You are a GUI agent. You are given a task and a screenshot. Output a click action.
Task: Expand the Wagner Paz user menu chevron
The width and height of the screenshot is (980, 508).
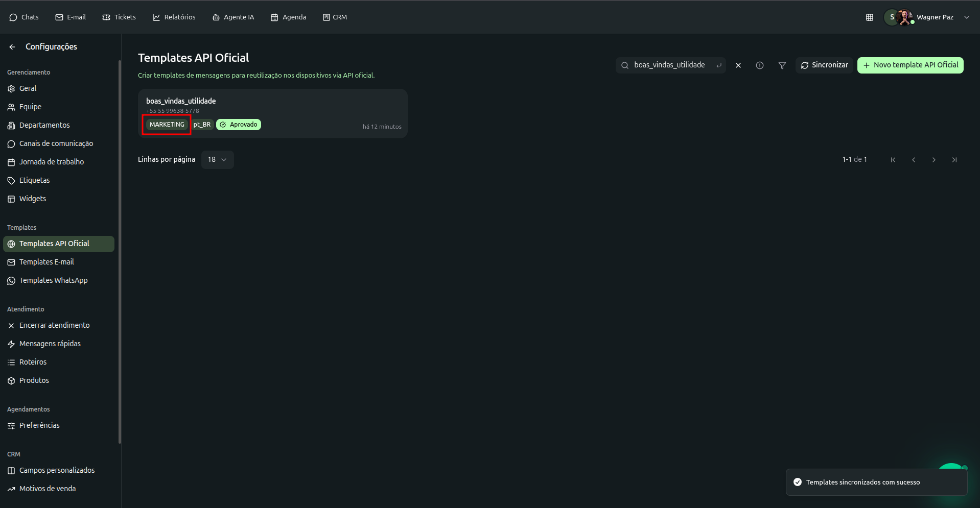tap(966, 17)
